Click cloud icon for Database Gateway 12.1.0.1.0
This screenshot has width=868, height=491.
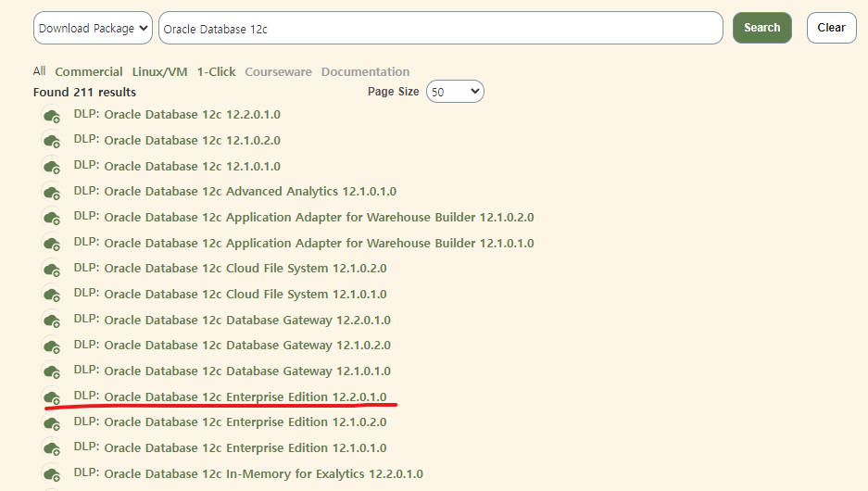pyautogui.click(x=52, y=371)
